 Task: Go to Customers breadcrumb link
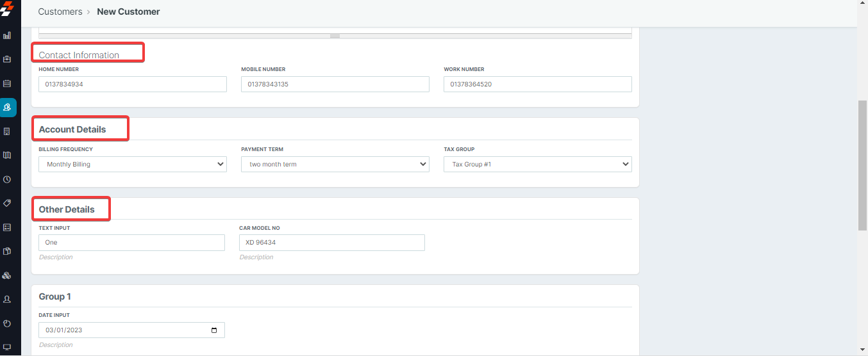coord(60,12)
